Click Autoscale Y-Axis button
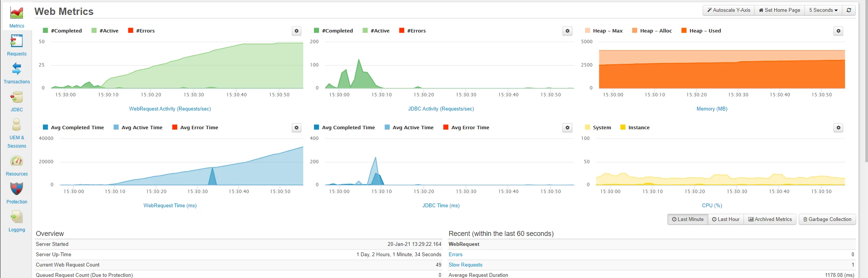Image resolution: width=868 pixels, height=278 pixels. [729, 10]
